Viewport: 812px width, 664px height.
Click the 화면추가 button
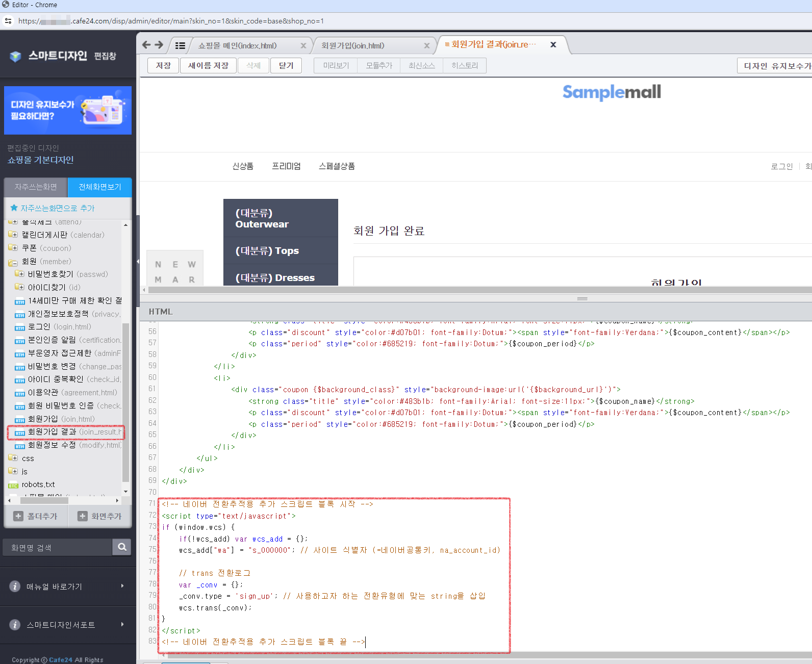pyautogui.click(x=100, y=516)
